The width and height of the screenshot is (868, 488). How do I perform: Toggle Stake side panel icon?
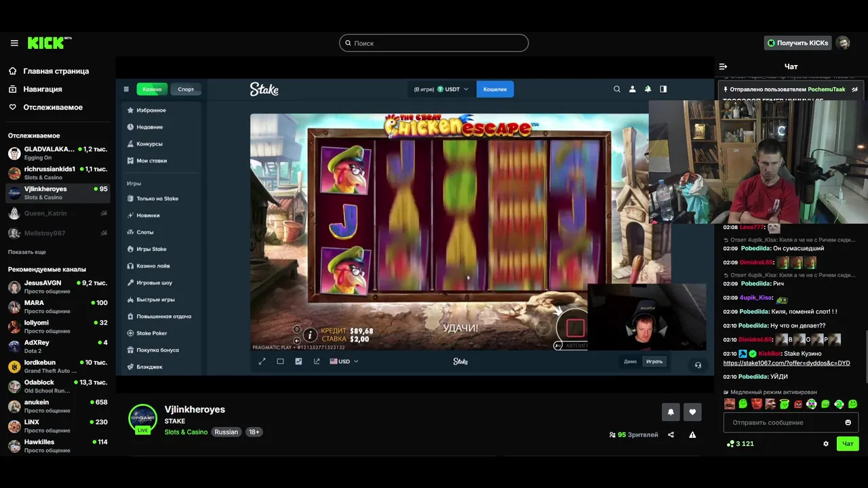[663, 89]
